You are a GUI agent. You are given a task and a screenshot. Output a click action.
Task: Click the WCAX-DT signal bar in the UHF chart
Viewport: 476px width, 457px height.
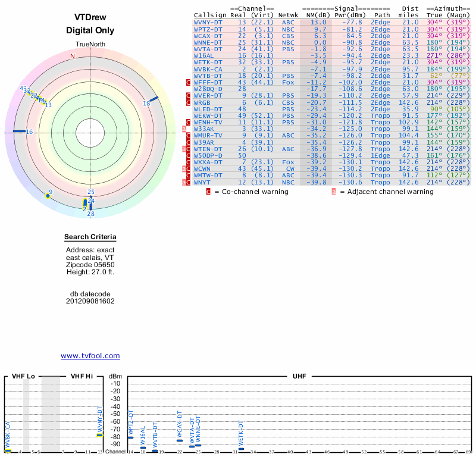click(180, 440)
